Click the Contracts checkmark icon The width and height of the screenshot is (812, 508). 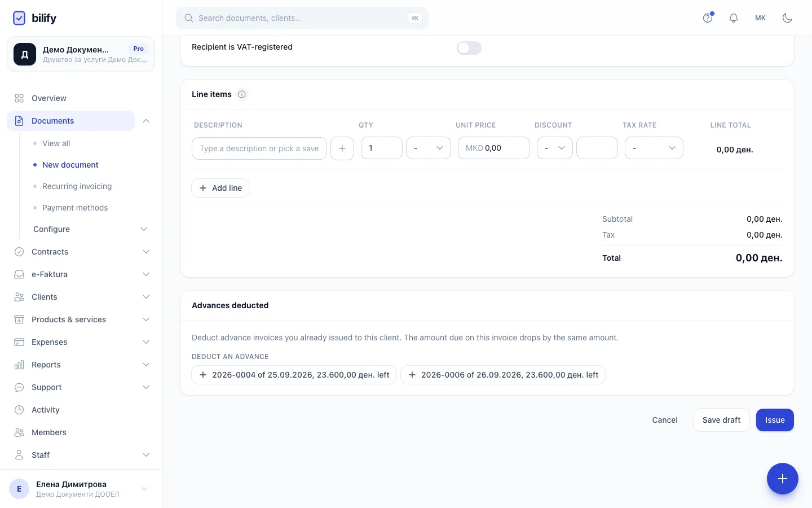(19, 252)
